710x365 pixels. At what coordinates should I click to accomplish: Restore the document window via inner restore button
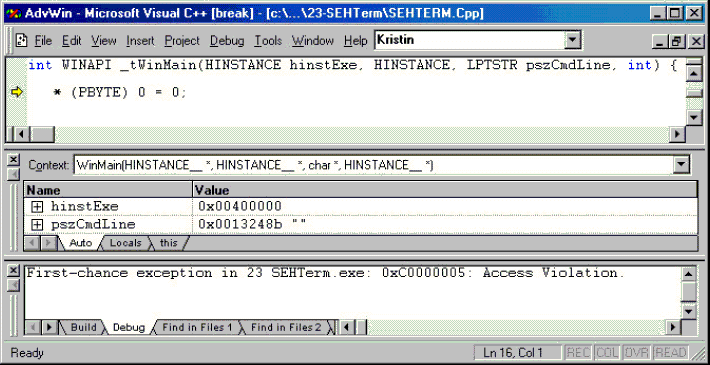(x=676, y=42)
